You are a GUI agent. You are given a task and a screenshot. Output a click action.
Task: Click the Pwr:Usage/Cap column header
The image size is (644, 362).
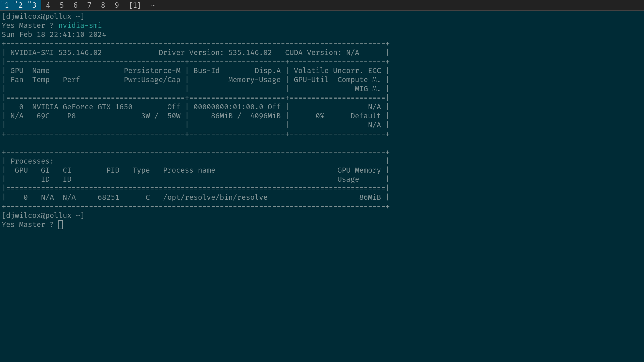(x=152, y=80)
